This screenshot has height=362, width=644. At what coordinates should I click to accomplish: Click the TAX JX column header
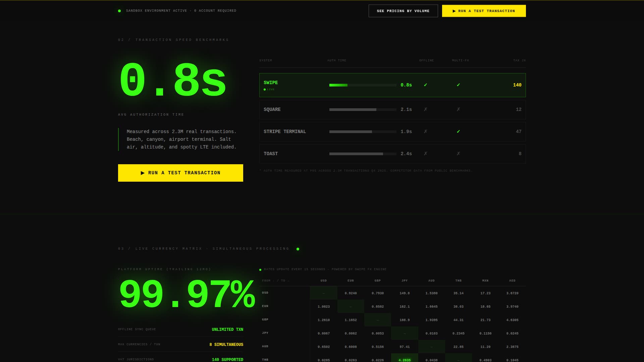click(x=520, y=61)
